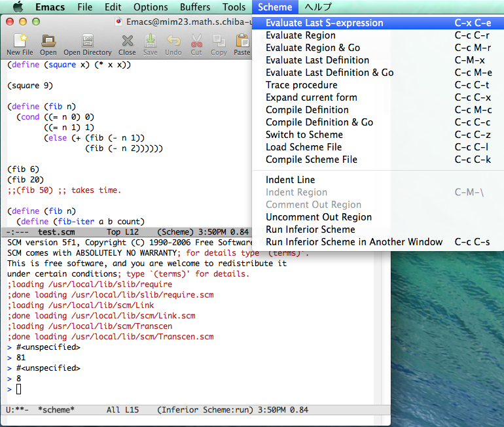The width and height of the screenshot is (504, 427).
Task: Open the ヘルプ help menu
Action: tap(318, 7)
